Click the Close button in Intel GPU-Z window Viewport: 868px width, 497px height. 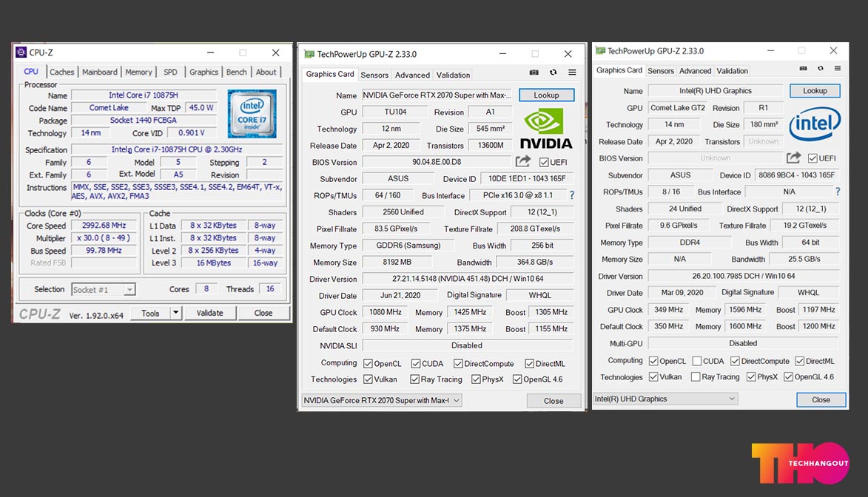coord(821,399)
